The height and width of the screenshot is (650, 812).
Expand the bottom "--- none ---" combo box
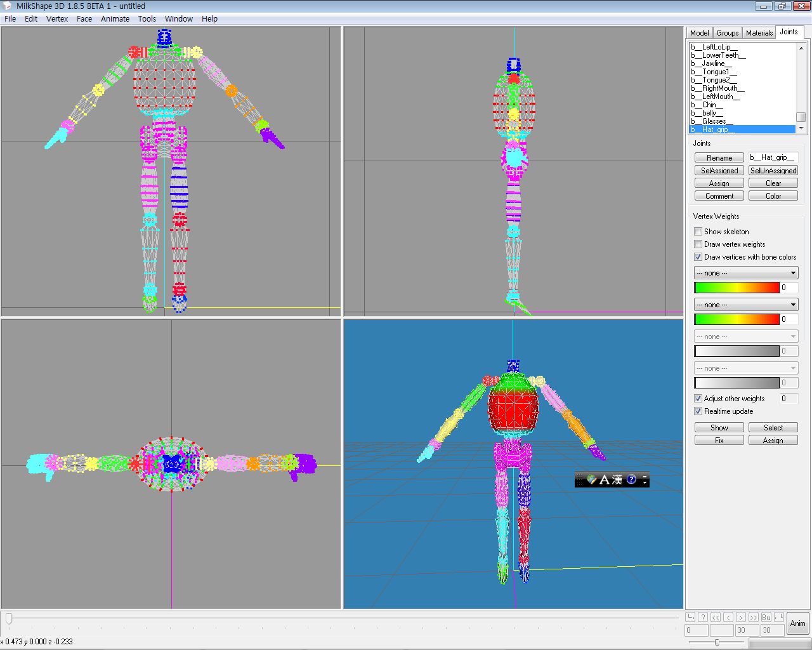pos(745,368)
